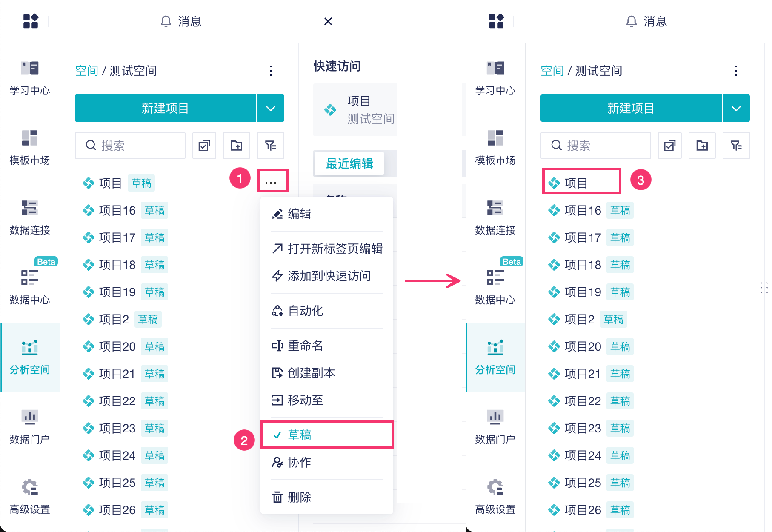This screenshot has height=532, width=772.
Task: Click the left 新建项目 button
Action: click(165, 108)
